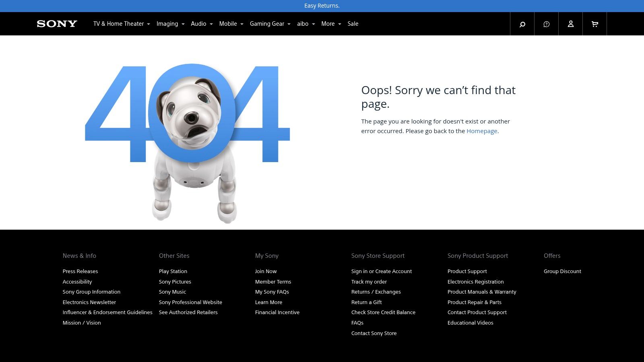
Task: Open Mission / Vision link
Action: pos(82,323)
